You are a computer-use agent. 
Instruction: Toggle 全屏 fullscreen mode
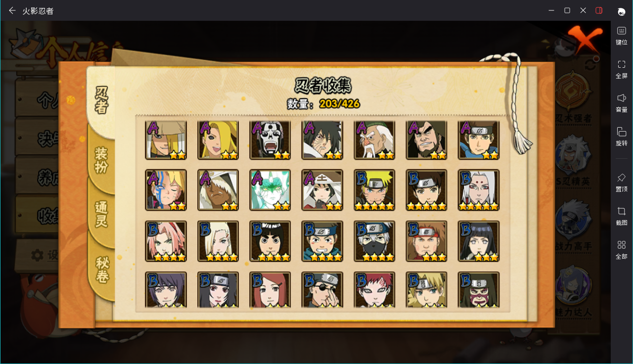click(622, 69)
